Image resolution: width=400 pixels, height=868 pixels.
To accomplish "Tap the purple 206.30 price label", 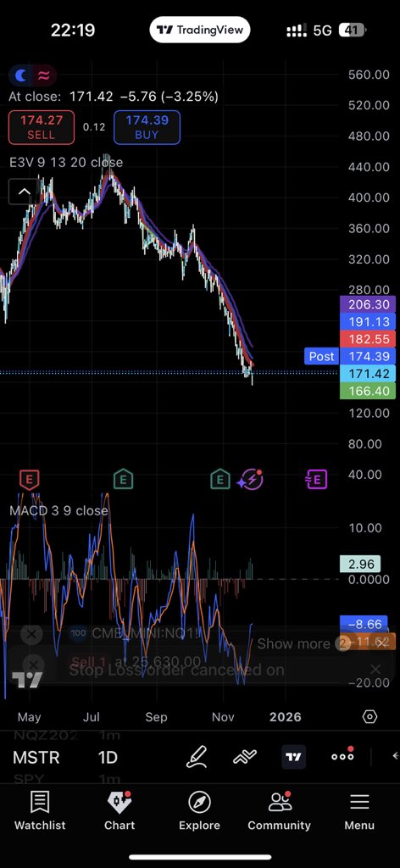I will pyautogui.click(x=368, y=304).
